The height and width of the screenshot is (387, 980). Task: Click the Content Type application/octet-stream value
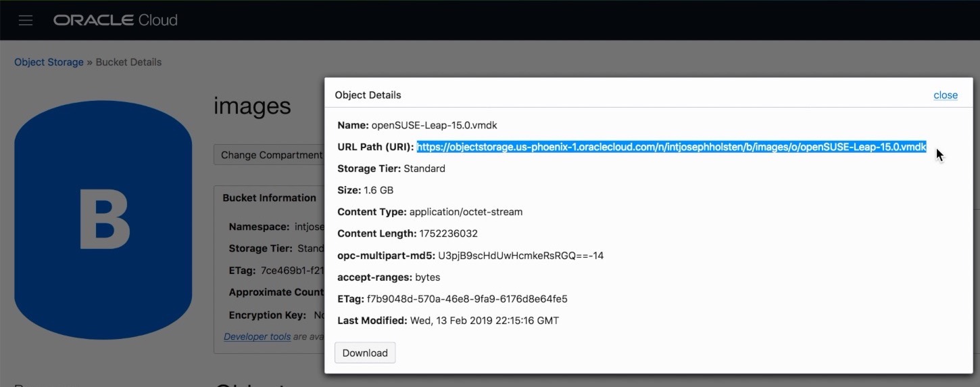click(466, 212)
